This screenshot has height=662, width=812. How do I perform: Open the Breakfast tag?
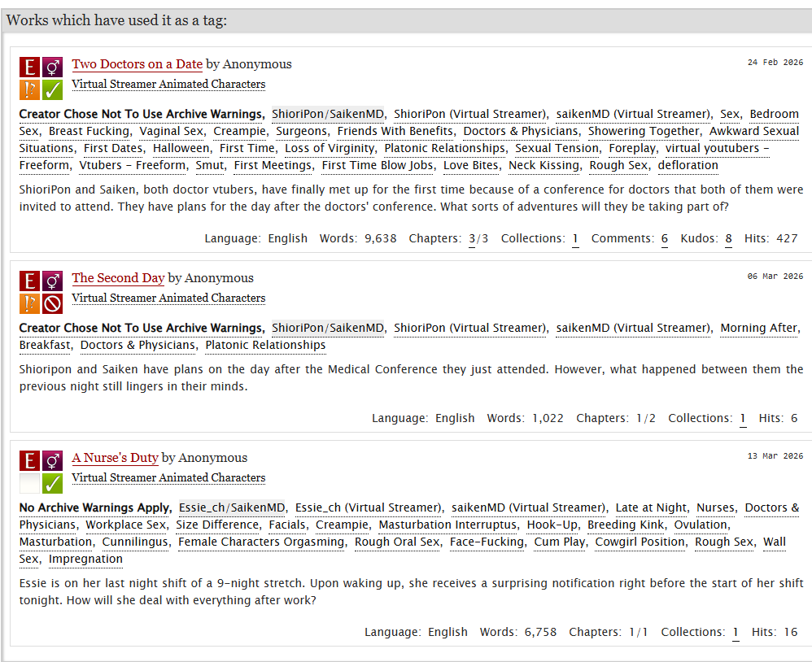(45, 346)
